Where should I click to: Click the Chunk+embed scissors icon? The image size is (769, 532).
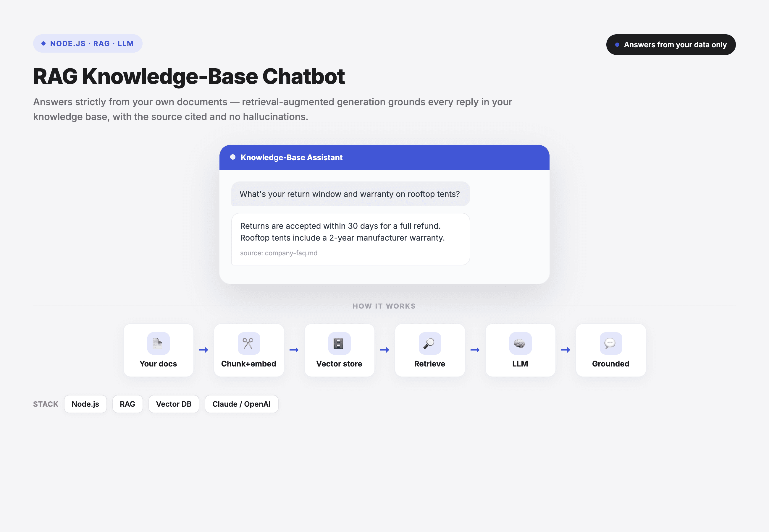[249, 343]
